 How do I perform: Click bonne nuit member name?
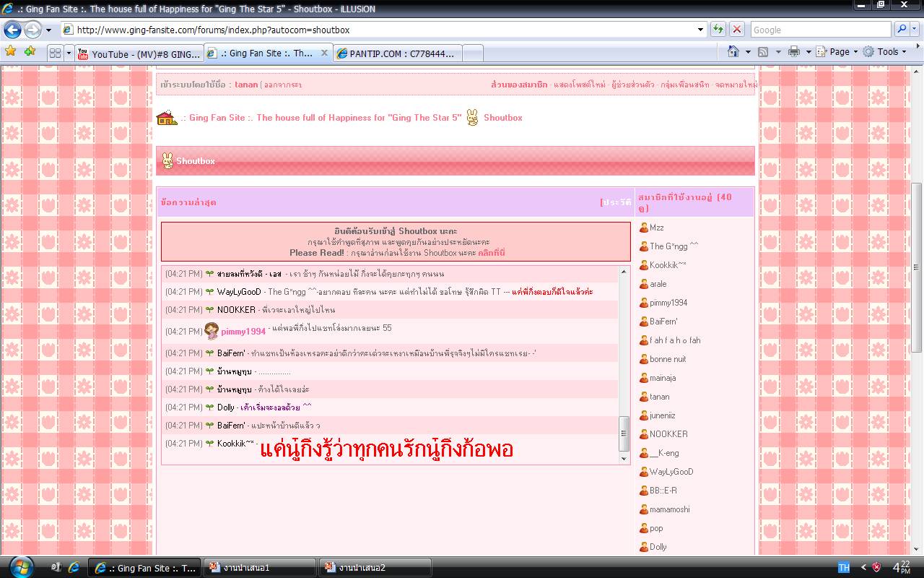(x=668, y=359)
